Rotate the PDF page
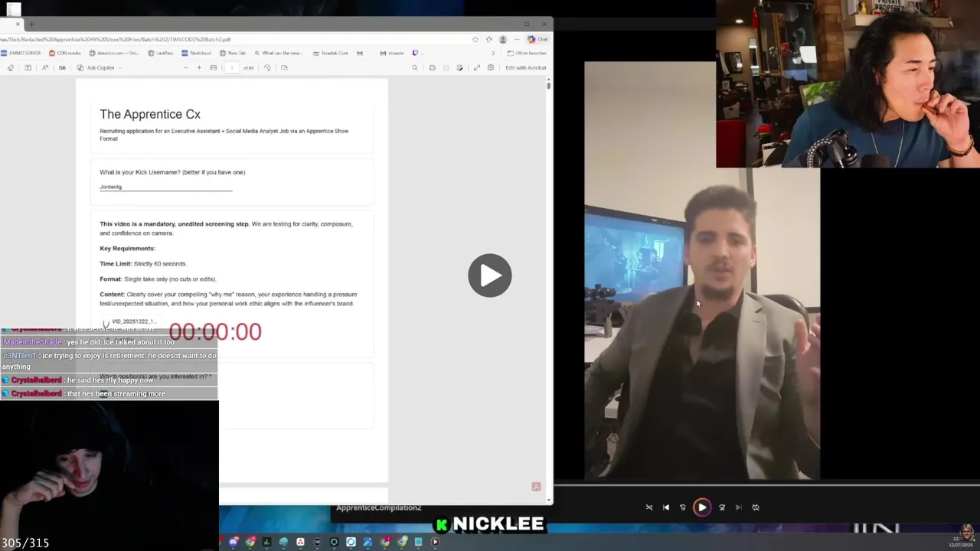 tap(267, 67)
